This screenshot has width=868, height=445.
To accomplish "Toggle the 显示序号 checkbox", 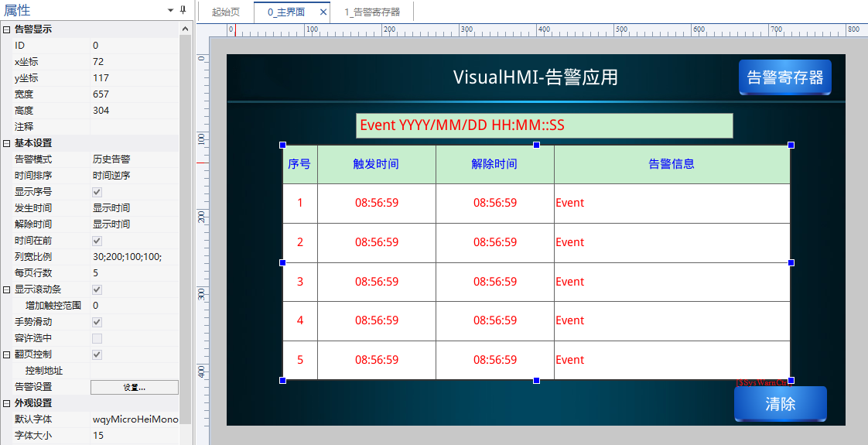I will [97, 192].
